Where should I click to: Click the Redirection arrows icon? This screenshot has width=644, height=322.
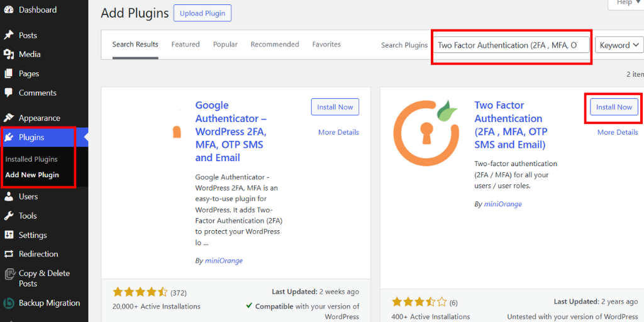[9, 254]
